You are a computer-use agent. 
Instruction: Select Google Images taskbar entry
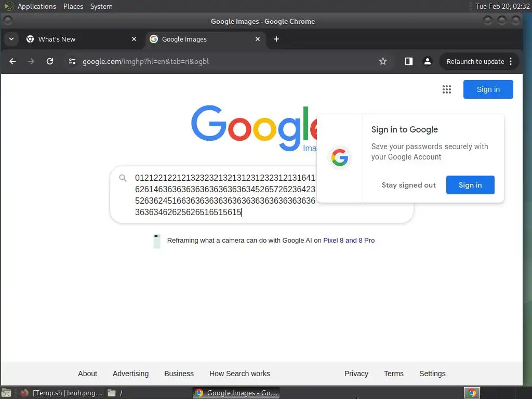pyautogui.click(x=236, y=393)
